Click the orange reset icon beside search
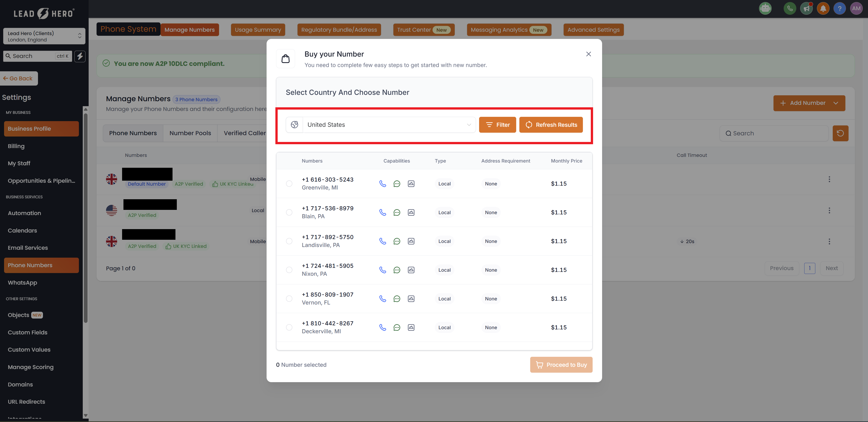Screen dimensions: 868x422 (x=840, y=133)
